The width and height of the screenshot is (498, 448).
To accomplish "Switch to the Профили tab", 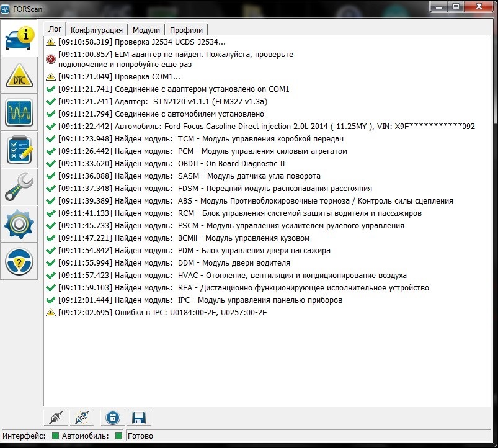I will click(x=186, y=30).
